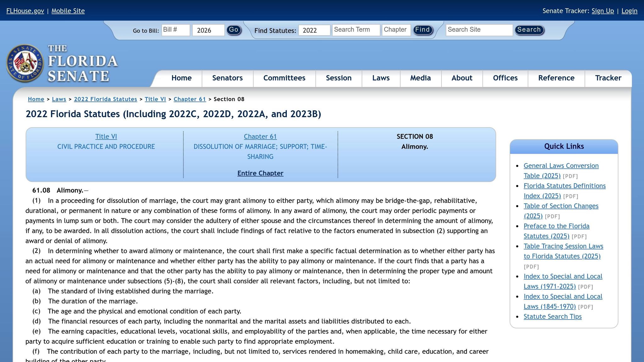Visit FLHouse.gov from the top bar
644x362 pixels.
[25, 11]
